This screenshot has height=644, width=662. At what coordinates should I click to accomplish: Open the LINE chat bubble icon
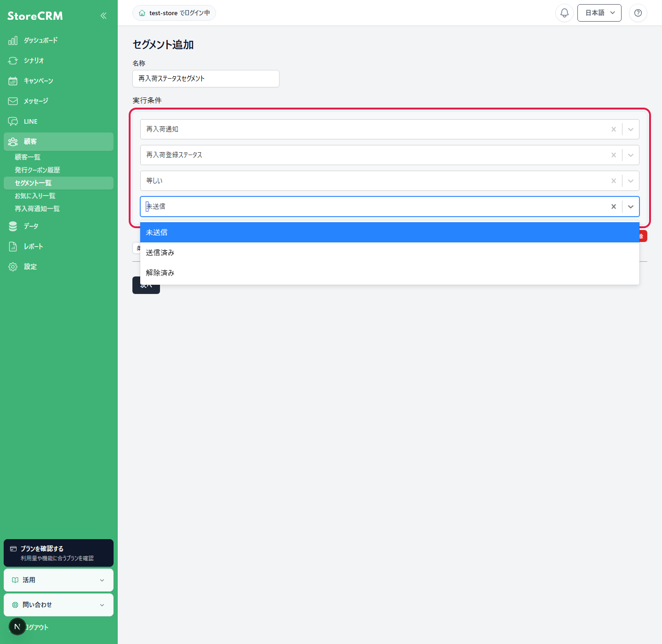(13, 121)
